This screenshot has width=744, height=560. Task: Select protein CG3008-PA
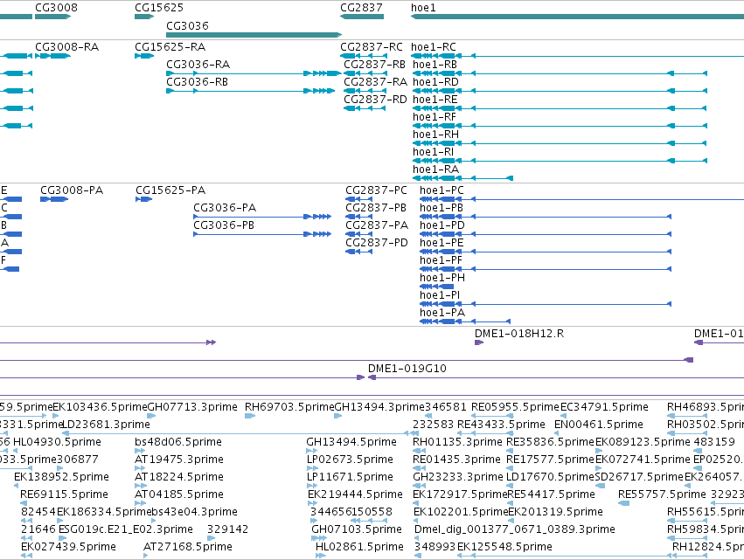tap(72, 190)
